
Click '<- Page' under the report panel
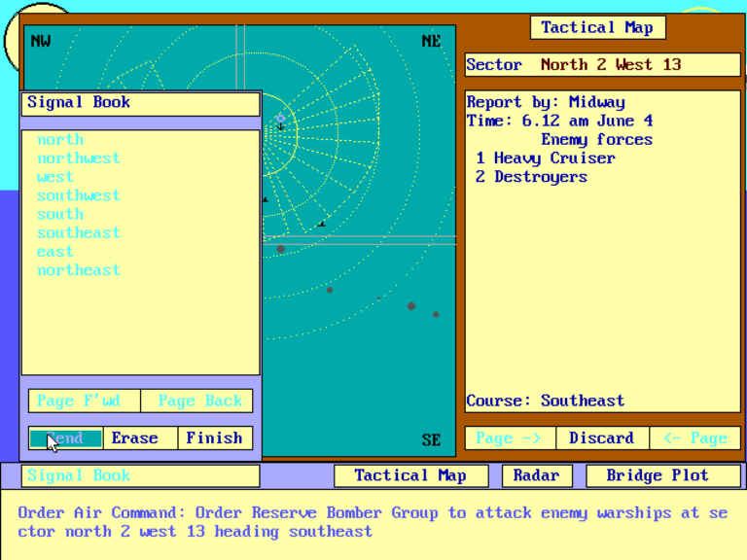point(694,438)
